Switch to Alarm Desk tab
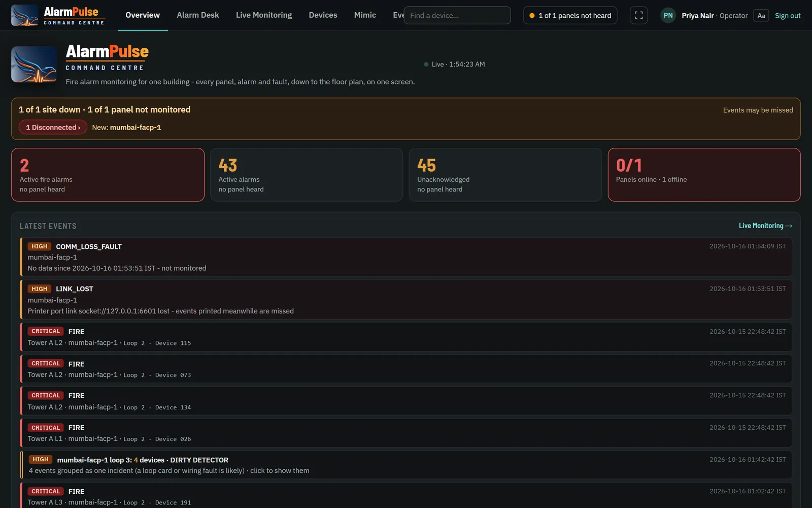The height and width of the screenshot is (508, 812). pyautogui.click(x=198, y=15)
